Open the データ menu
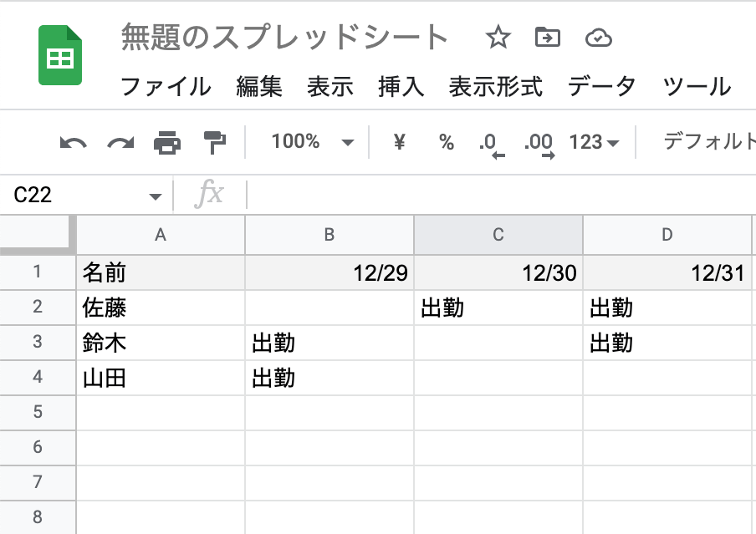756x534 pixels. tap(604, 85)
